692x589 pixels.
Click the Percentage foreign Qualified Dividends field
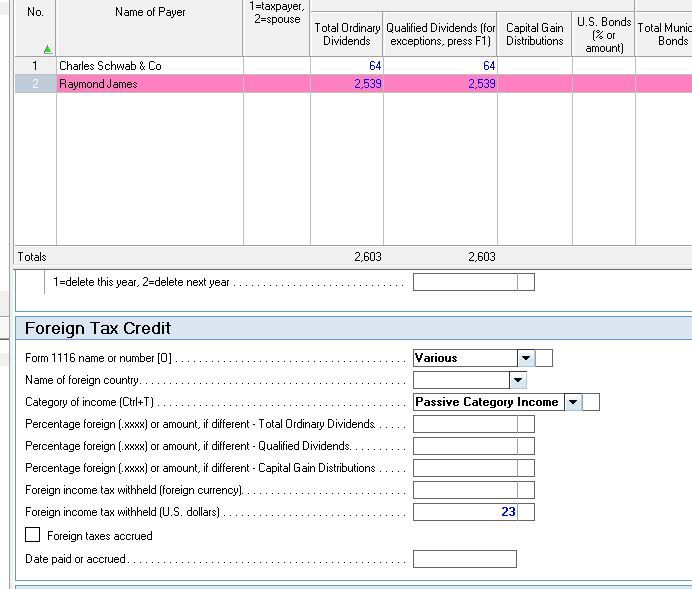464,446
